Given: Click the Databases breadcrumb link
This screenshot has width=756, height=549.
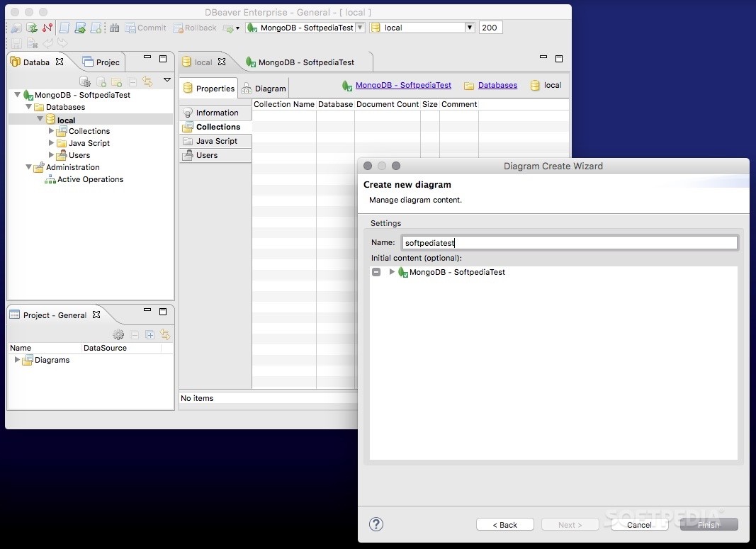Looking at the screenshot, I should 497,84.
